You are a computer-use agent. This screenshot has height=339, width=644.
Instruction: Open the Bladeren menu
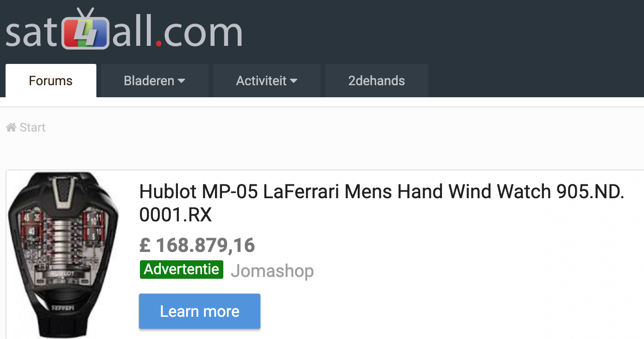pos(155,81)
